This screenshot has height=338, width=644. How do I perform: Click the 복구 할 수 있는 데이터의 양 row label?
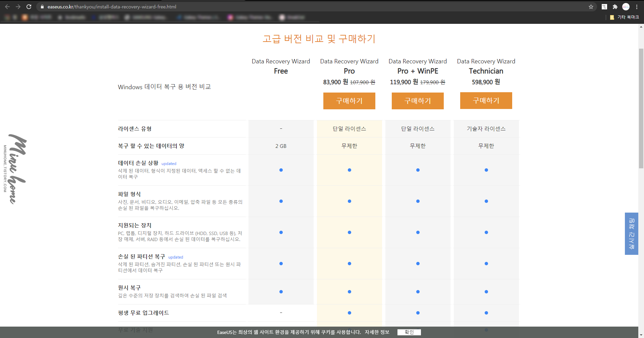(x=151, y=146)
